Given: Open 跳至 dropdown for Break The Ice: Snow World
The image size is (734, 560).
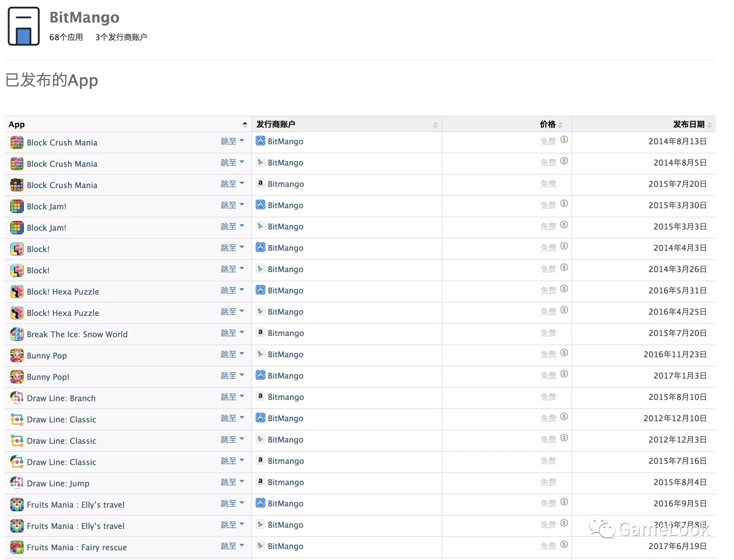Looking at the screenshot, I should [232, 333].
